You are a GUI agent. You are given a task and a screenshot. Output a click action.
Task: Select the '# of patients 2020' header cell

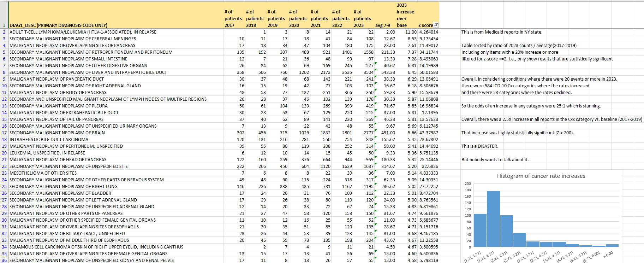(299, 15)
